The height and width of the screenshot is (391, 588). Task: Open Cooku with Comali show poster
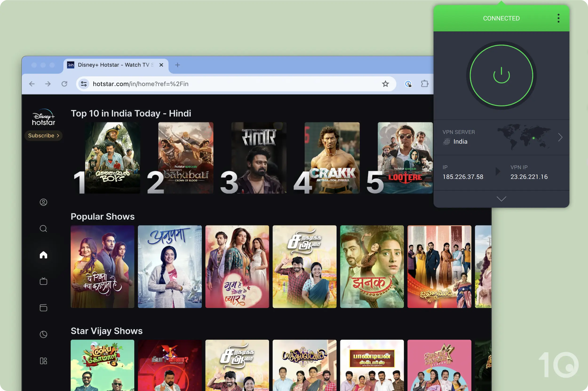102,365
